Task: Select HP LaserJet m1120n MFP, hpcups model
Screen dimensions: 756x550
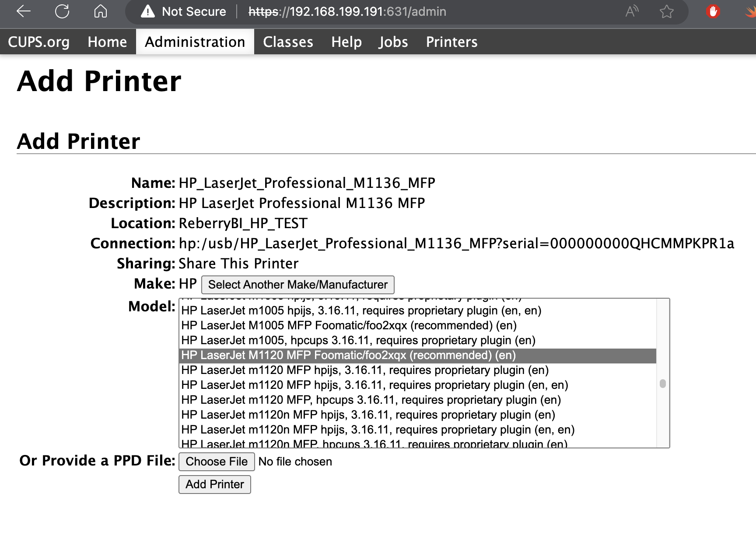Action: pos(418,443)
